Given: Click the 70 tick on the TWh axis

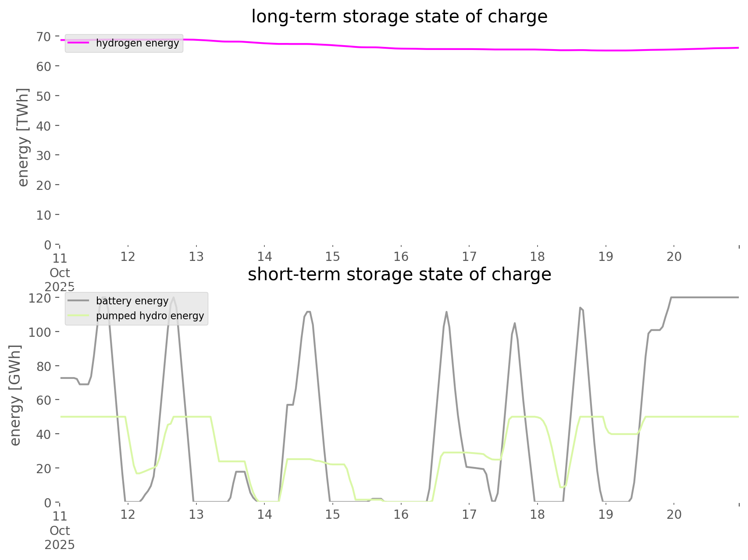Looking at the screenshot, I should coord(44,36).
